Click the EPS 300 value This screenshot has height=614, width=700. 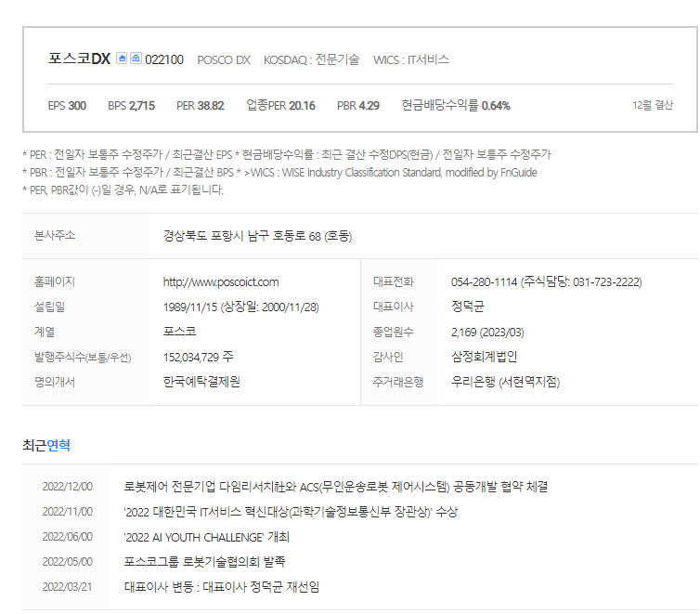(x=67, y=106)
